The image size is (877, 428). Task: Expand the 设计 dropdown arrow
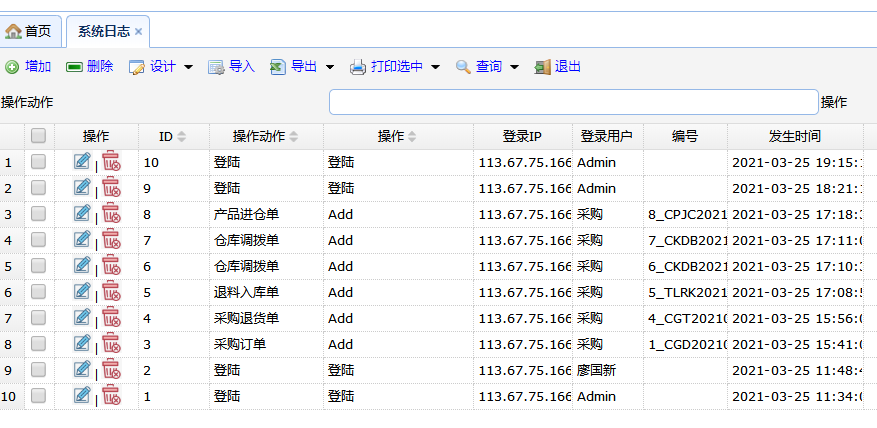pos(187,67)
